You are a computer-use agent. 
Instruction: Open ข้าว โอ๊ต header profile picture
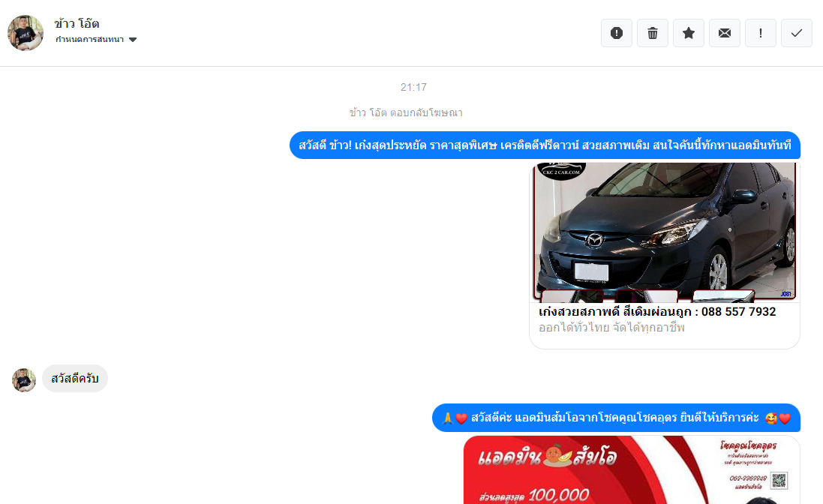[x=26, y=32]
